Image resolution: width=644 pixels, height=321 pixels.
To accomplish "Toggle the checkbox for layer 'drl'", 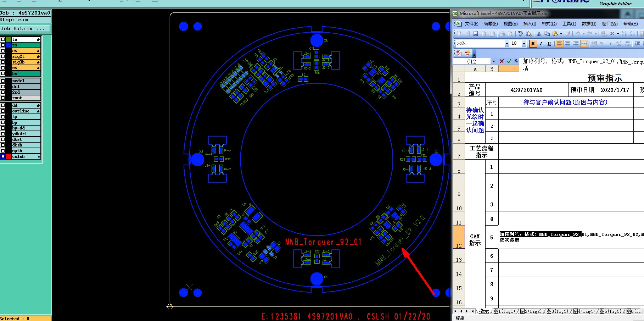I will (2, 87).
